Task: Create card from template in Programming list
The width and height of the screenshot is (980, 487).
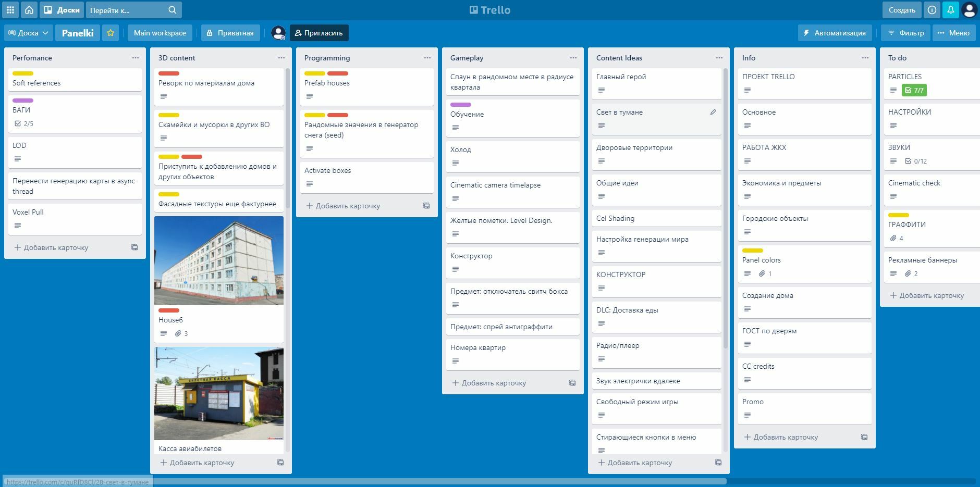Action: (x=426, y=206)
